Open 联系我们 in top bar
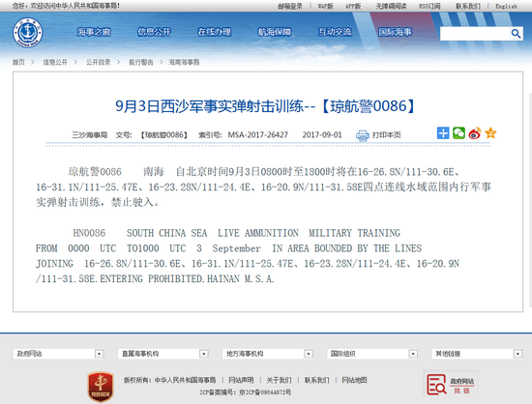532x404 pixels. (467, 6)
